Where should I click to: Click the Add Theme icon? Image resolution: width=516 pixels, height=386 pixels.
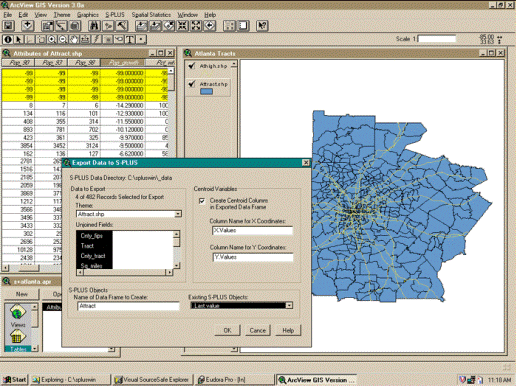[x=28, y=26]
